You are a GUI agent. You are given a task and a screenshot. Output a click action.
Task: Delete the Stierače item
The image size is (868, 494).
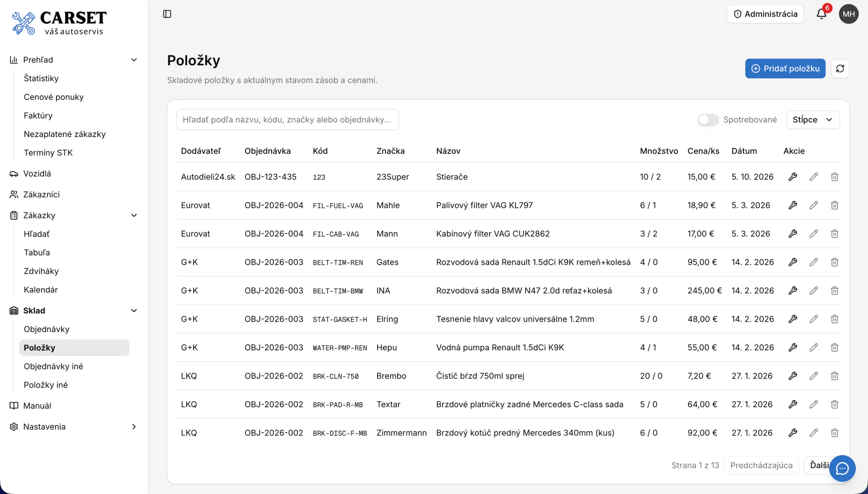click(x=834, y=177)
